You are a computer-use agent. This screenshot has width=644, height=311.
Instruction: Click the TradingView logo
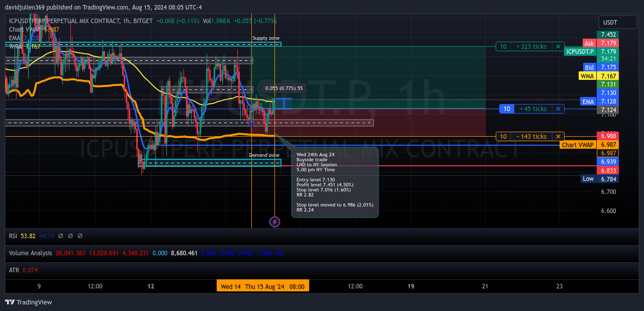(x=29, y=302)
